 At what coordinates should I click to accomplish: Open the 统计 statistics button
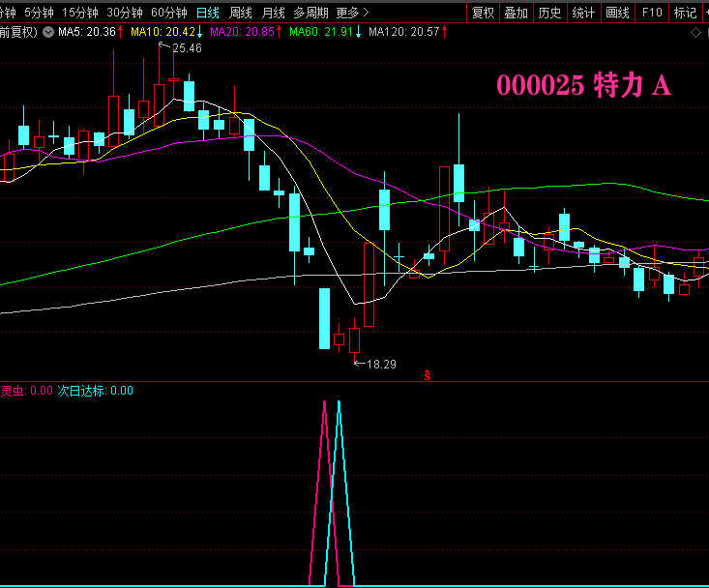point(583,13)
